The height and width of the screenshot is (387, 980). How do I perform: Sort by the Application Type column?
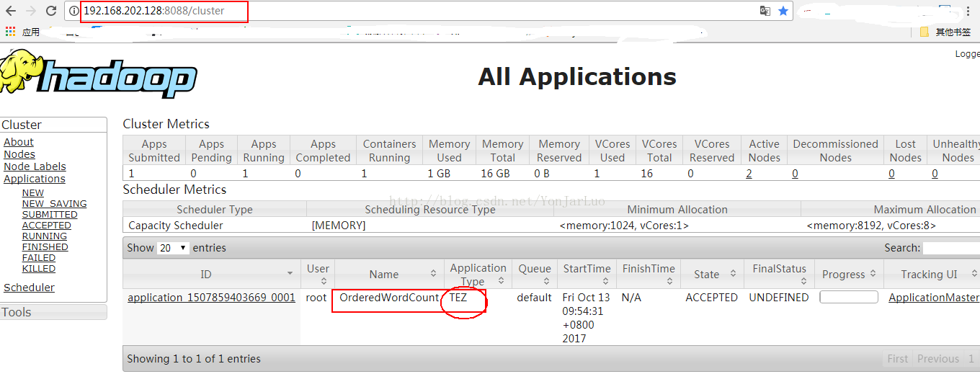tap(478, 275)
